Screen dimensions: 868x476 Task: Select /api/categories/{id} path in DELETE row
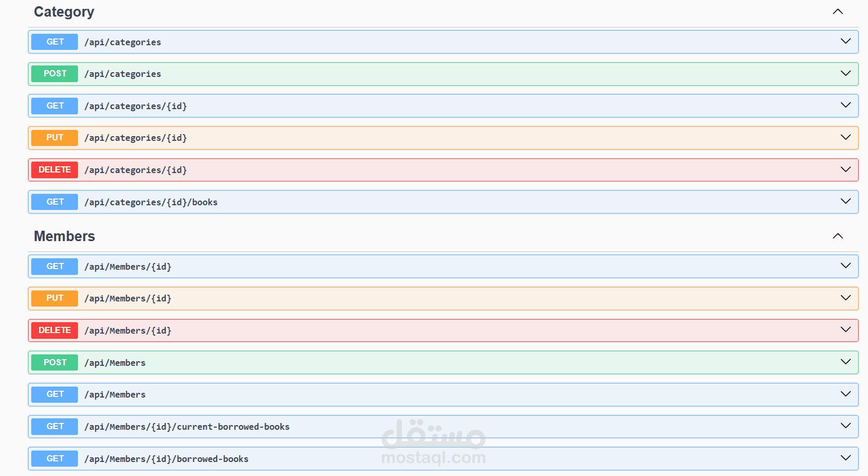click(136, 170)
